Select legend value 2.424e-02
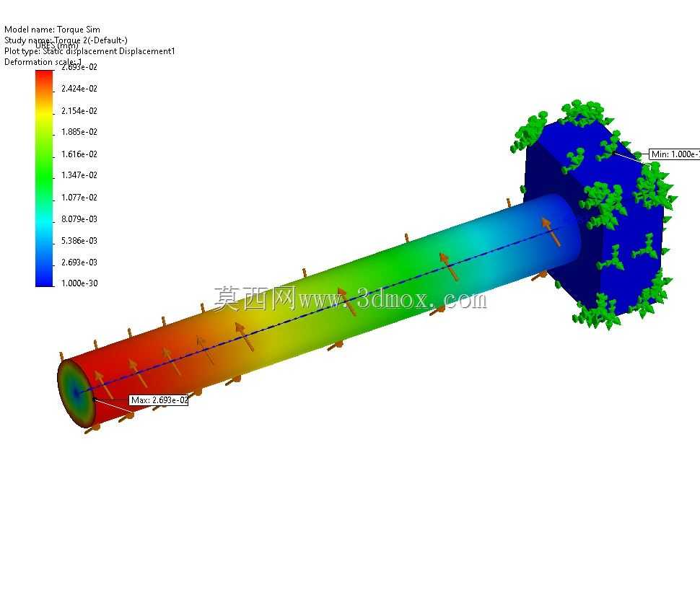Screen dimensions: 700x600 tap(79, 88)
